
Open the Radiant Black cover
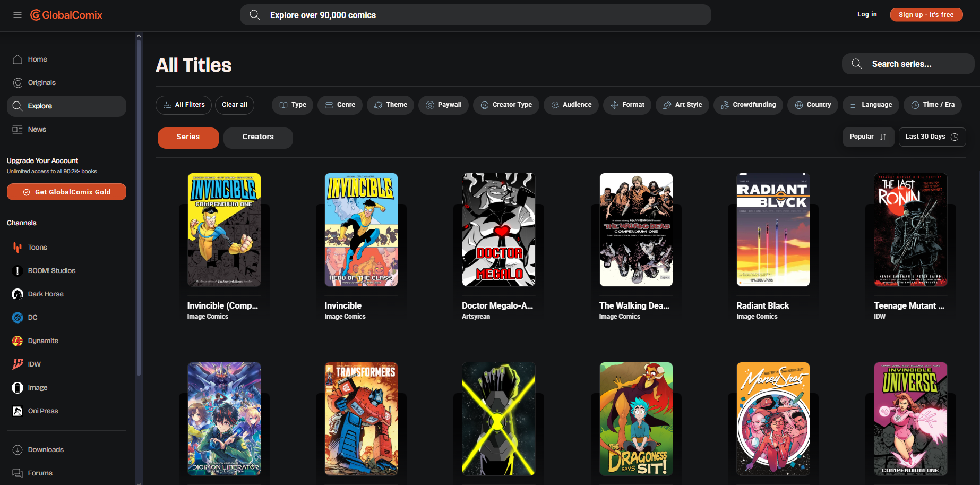pos(773,230)
